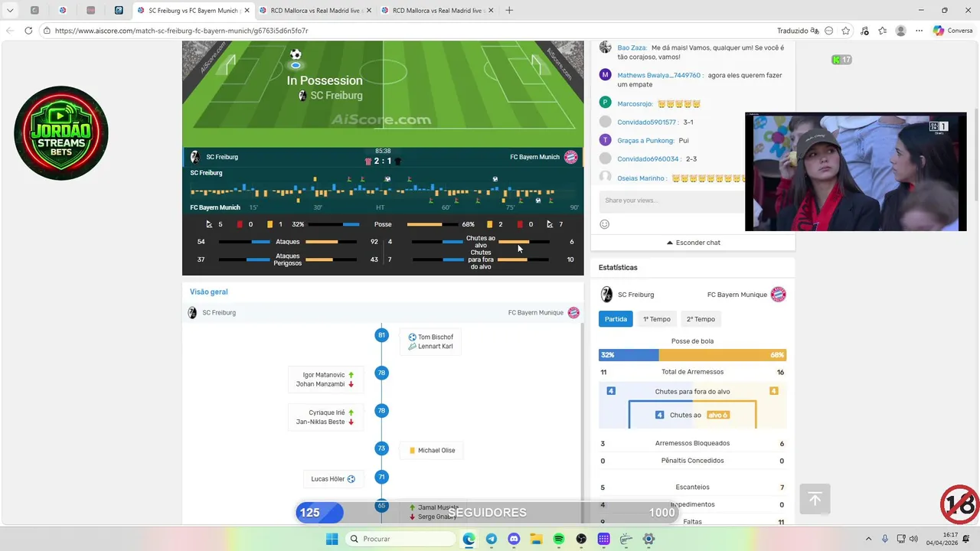
Task: Click the livestream video thumbnail
Action: pos(856,171)
